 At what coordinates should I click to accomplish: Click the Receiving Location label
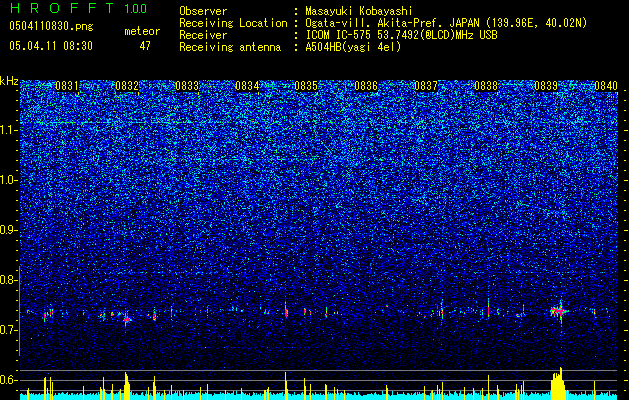tap(233, 23)
